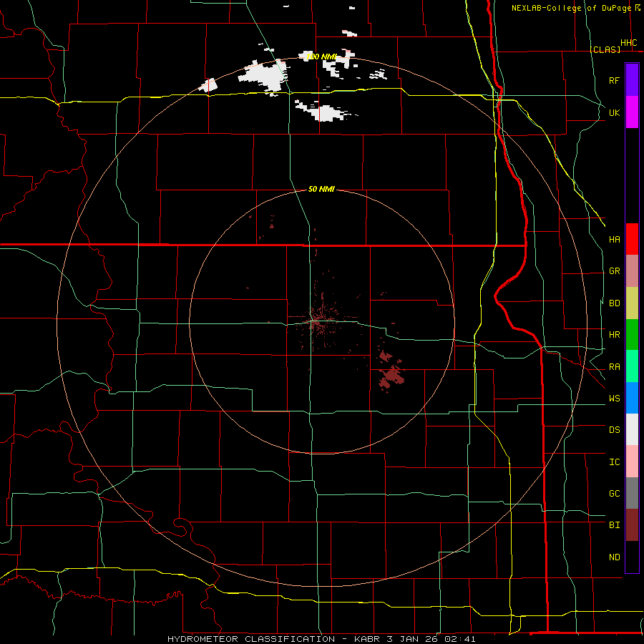Viewport: 644px width, 644px height.
Task: Click the brown BI legend swatch
Action: [x=632, y=525]
